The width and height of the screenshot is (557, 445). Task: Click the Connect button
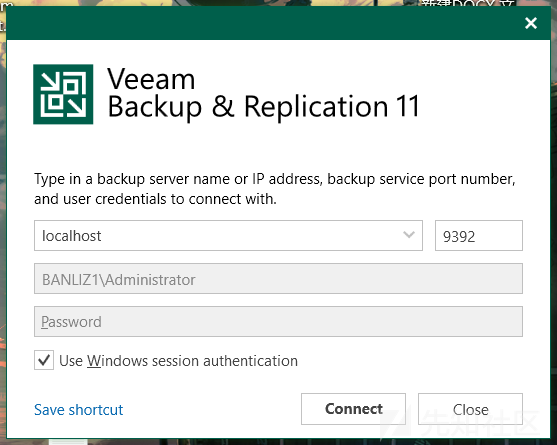(353, 409)
